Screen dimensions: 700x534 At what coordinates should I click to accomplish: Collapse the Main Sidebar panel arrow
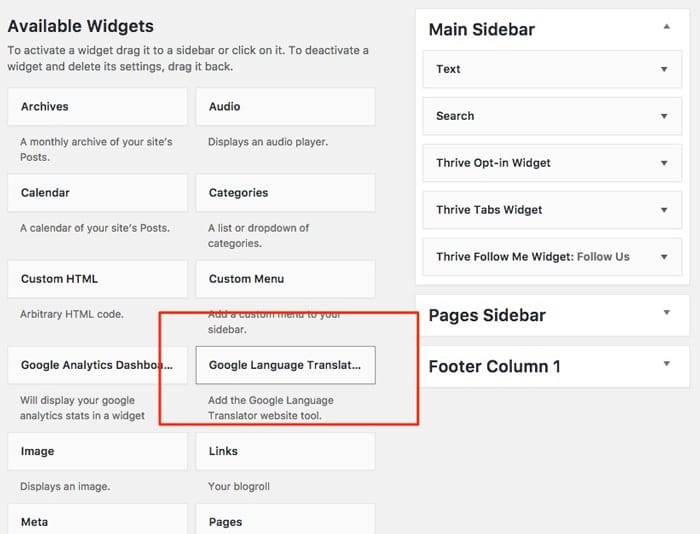(x=666, y=28)
